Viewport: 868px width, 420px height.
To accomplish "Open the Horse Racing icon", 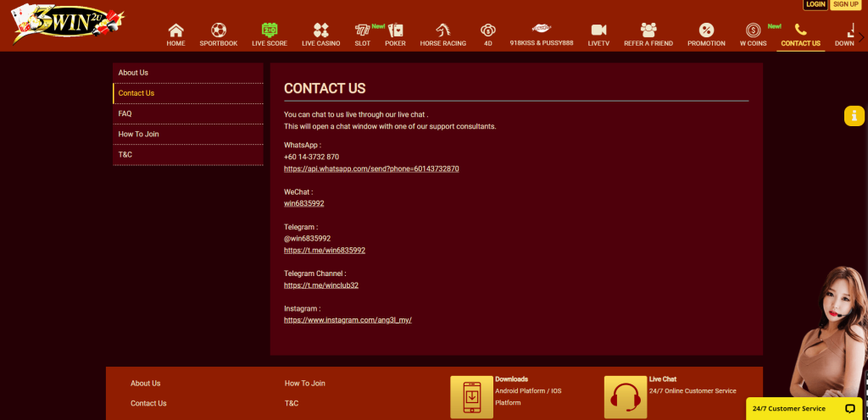I will (442, 30).
